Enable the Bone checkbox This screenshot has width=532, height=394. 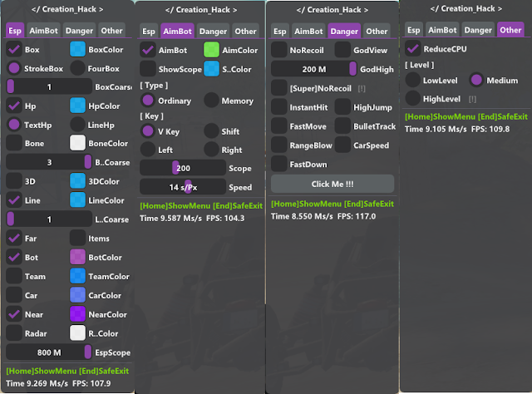[14, 143]
